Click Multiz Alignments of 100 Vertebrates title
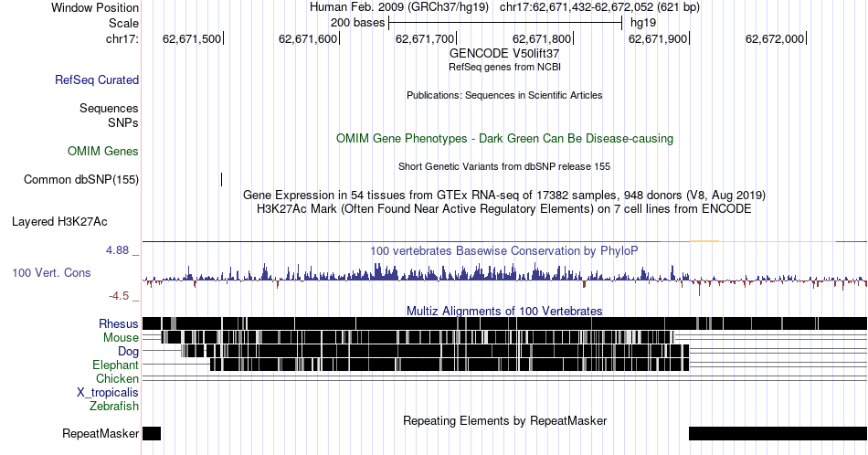Viewport: 868px width, 455px height. 504,311
